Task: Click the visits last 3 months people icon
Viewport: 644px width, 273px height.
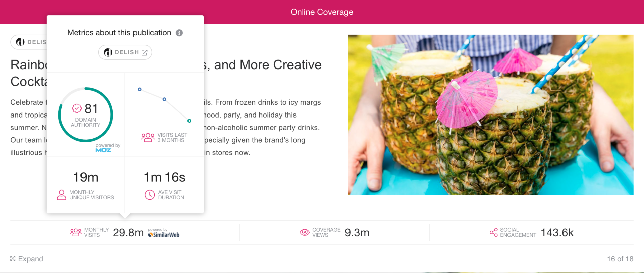Action: coord(148,137)
